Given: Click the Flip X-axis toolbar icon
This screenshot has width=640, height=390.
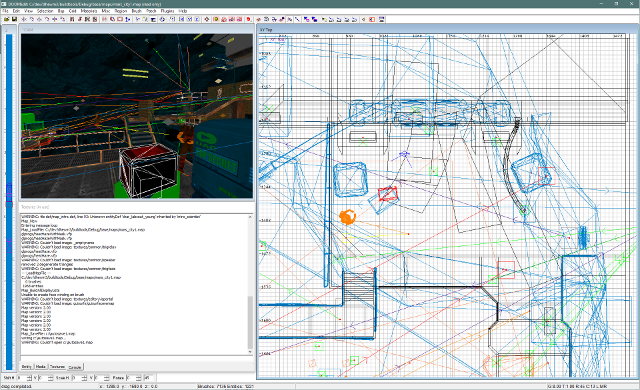Looking at the screenshot, I should [24, 19].
